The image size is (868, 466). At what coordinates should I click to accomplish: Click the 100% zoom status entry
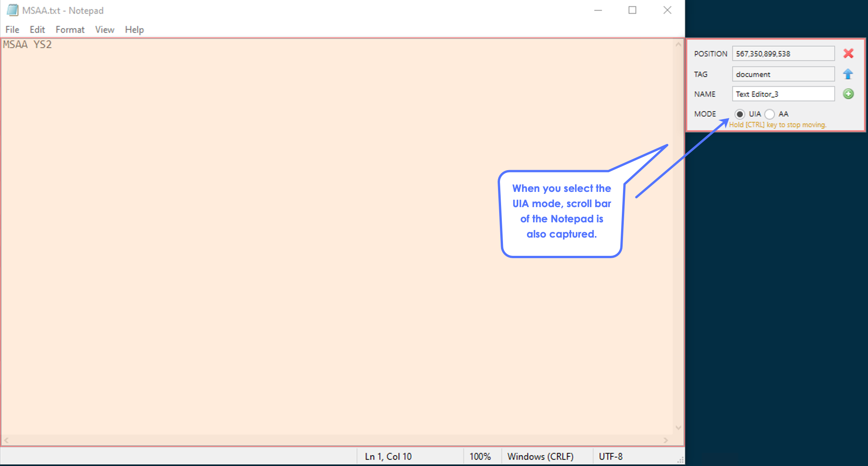[x=480, y=456]
